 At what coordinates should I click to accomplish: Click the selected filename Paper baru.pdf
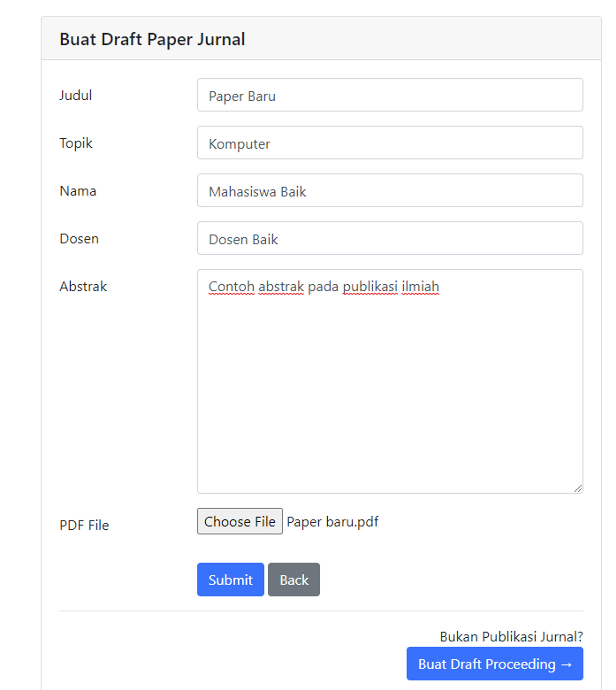point(332,521)
